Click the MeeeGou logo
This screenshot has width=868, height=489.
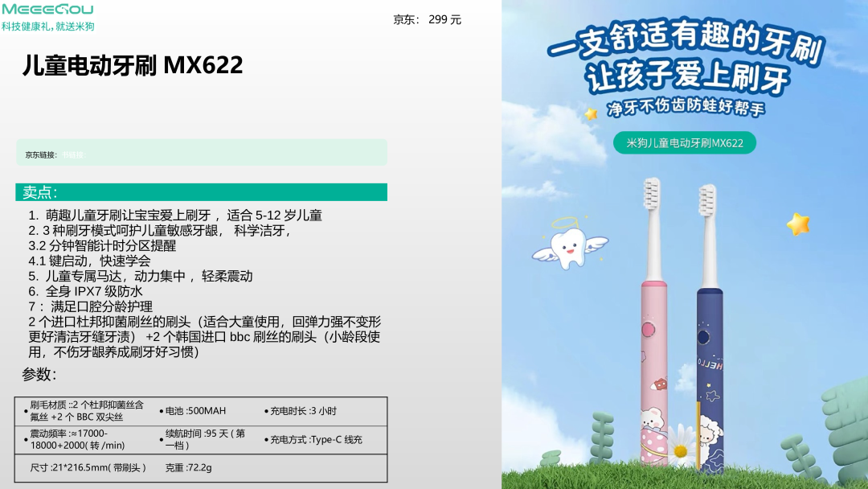(x=47, y=10)
